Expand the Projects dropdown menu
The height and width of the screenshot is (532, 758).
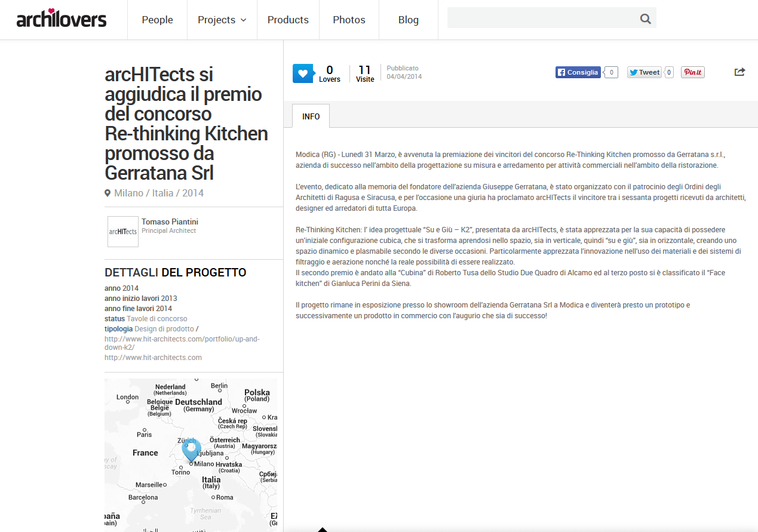coord(222,20)
